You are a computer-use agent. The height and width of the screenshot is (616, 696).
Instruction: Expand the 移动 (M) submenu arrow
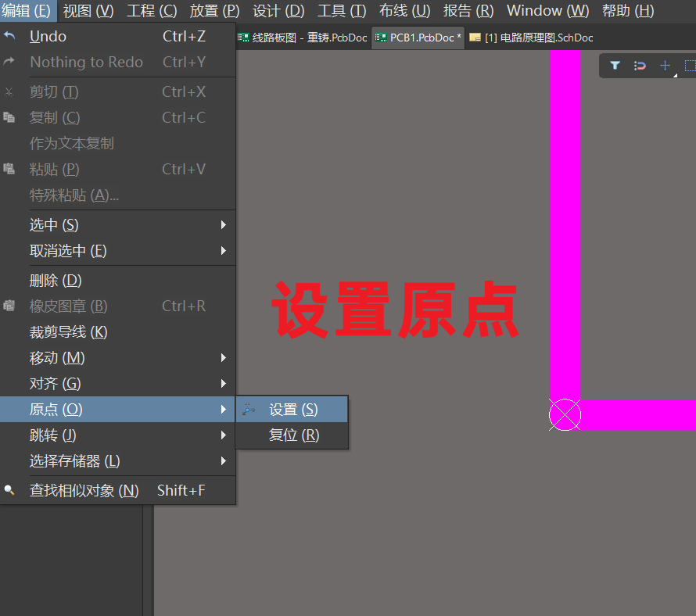point(223,358)
